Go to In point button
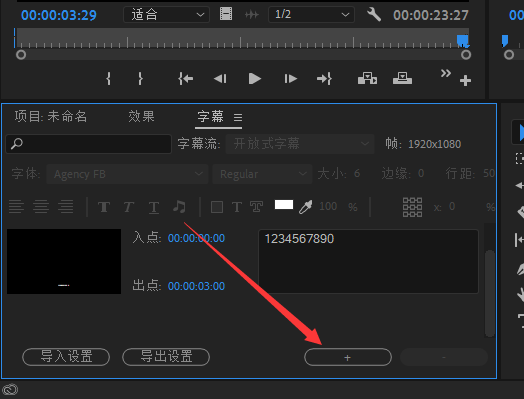Viewport: 524px width, 399px height. tap(185, 79)
